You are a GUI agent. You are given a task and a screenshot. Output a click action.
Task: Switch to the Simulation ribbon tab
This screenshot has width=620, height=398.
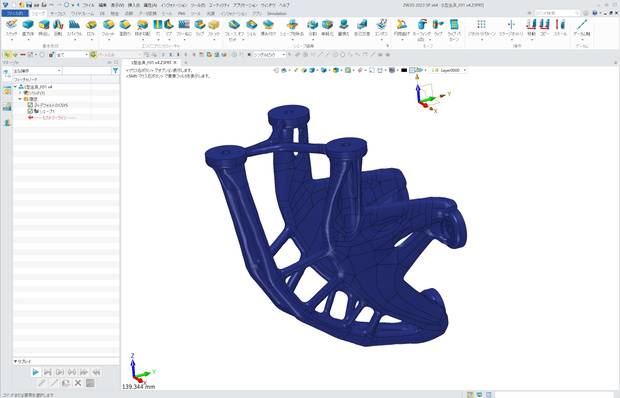tap(277, 13)
